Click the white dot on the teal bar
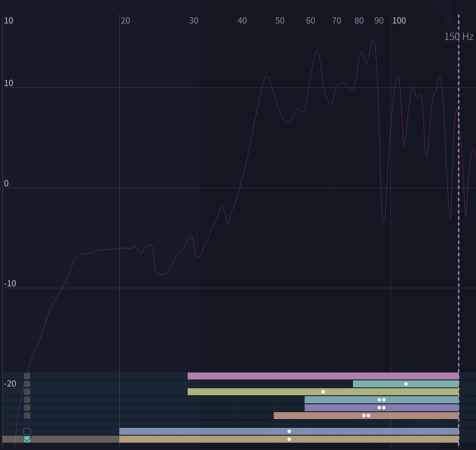 tap(406, 384)
